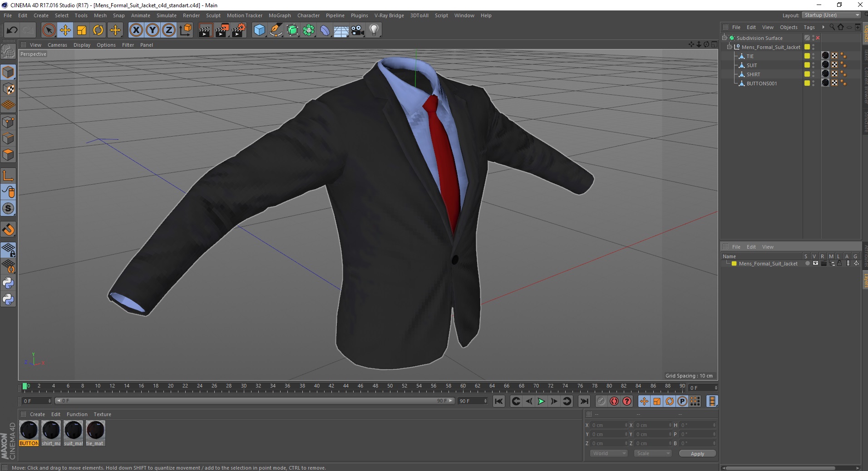Toggle X axis lock
This screenshot has height=471, width=868.
[x=136, y=30]
